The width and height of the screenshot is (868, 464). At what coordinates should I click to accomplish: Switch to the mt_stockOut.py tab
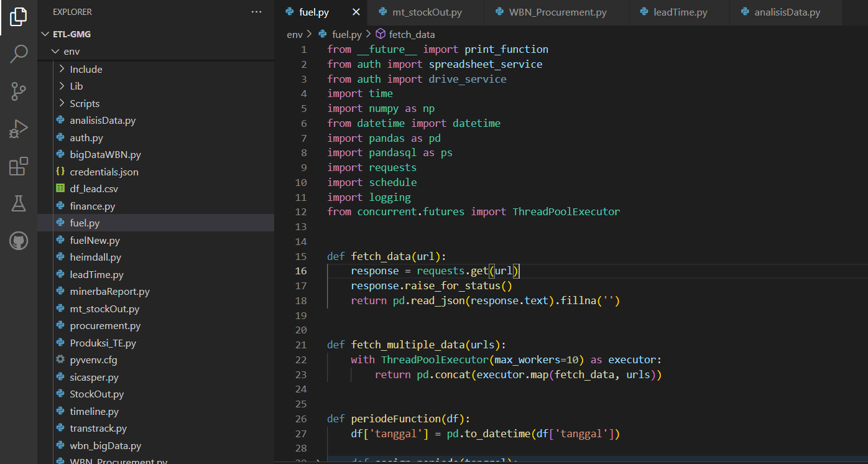(427, 12)
